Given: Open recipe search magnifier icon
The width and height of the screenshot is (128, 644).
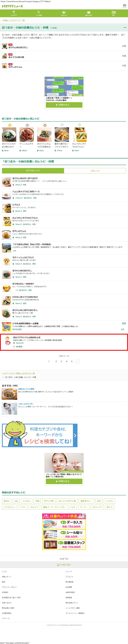Looking at the screenshot, I should 39,12.
